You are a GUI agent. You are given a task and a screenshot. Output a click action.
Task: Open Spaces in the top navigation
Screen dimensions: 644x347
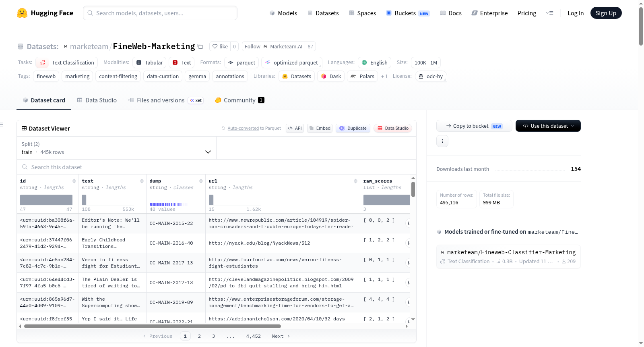362,13
